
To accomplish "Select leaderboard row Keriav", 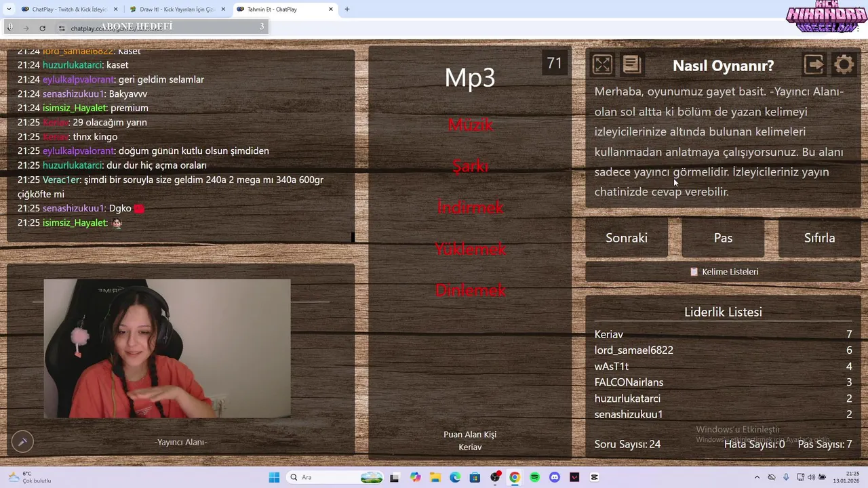I will [x=723, y=334].
